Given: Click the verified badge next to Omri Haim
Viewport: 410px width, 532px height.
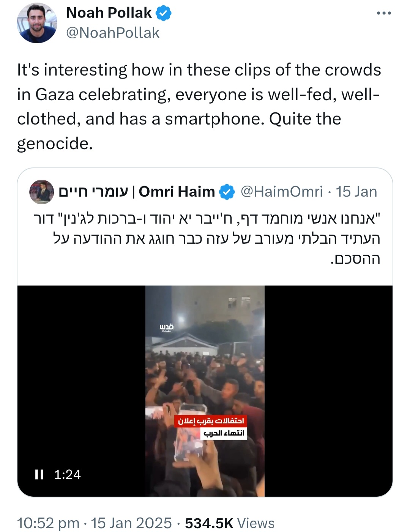Looking at the screenshot, I should [227, 192].
